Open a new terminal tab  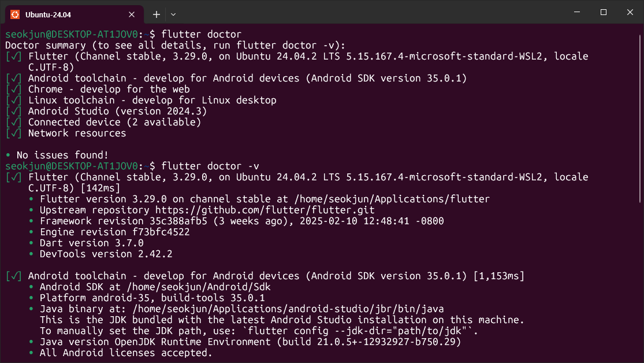157,15
